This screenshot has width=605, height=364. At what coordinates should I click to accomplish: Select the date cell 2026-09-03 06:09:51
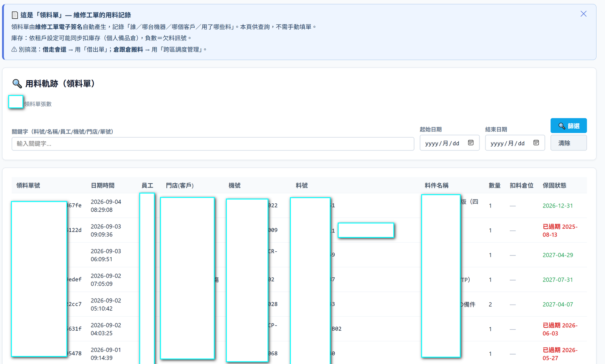coord(106,255)
